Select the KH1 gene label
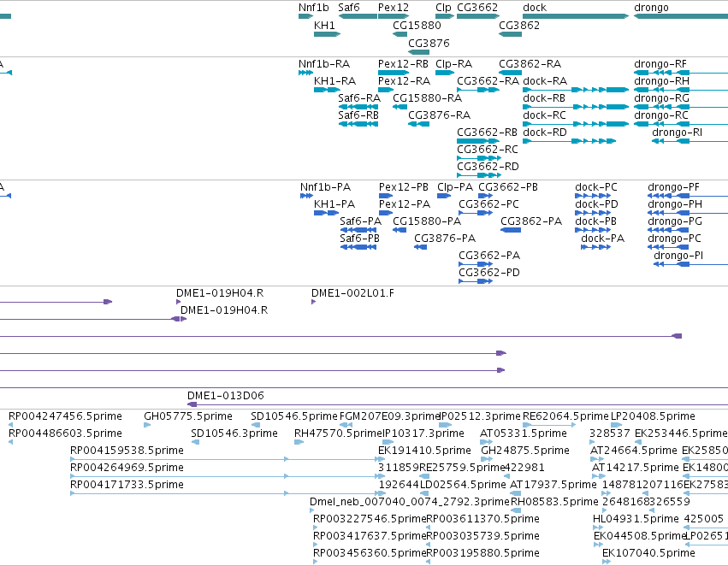The image size is (728, 566). 324,26
